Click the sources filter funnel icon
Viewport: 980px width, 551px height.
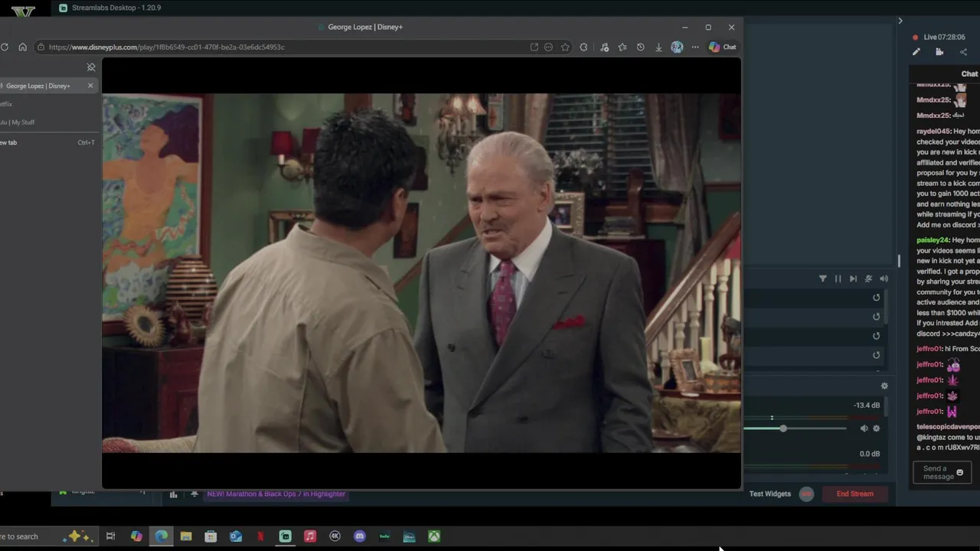tap(823, 279)
